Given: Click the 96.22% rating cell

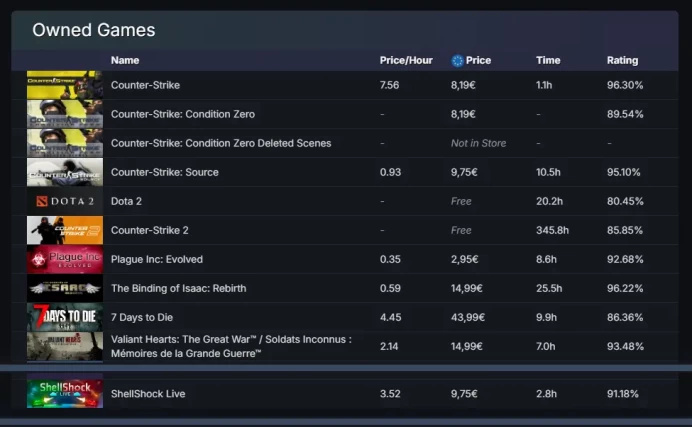Looking at the screenshot, I should pyautogui.click(x=625, y=288).
